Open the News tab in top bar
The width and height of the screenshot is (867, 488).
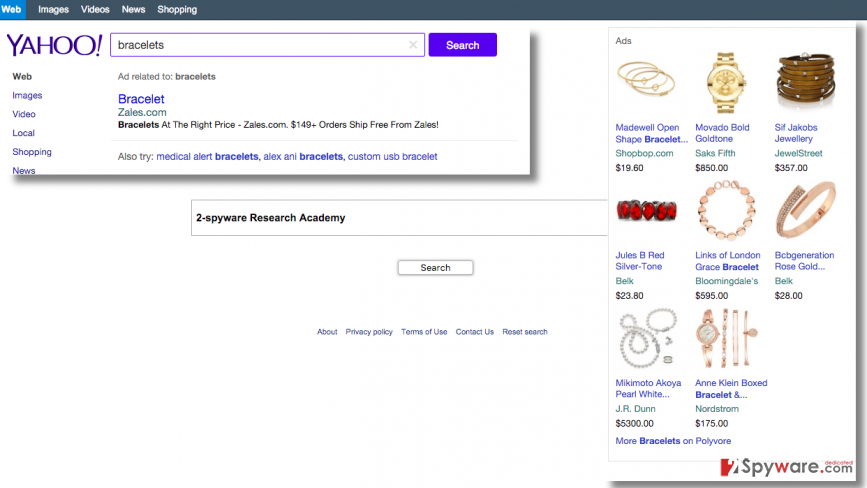click(x=133, y=9)
